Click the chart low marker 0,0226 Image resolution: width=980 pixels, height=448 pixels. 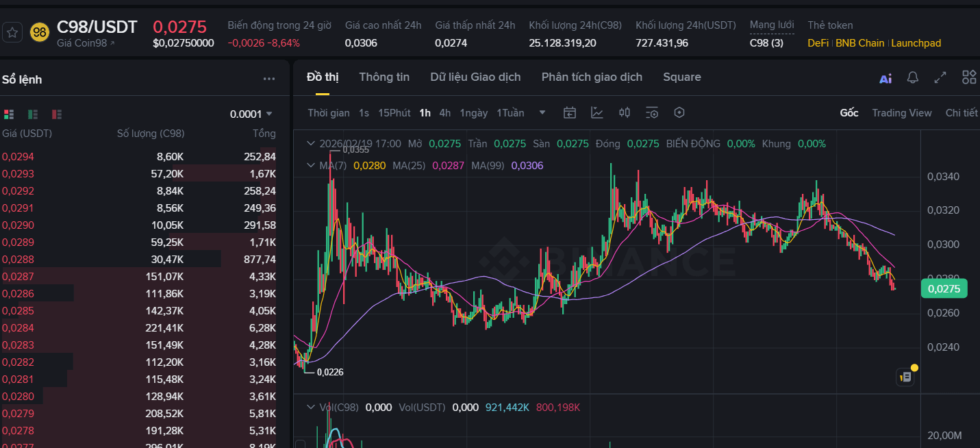click(x=330, y=372)
